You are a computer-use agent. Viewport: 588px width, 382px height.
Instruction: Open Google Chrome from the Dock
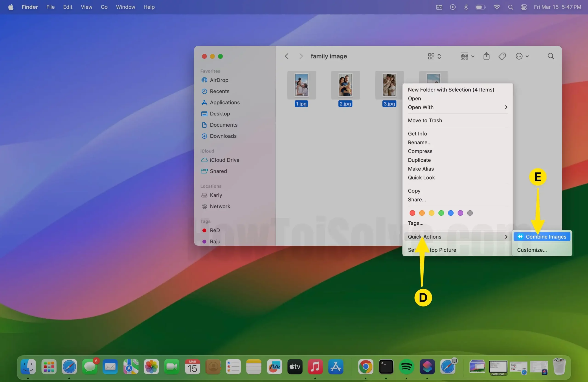[x=366, y=367]
